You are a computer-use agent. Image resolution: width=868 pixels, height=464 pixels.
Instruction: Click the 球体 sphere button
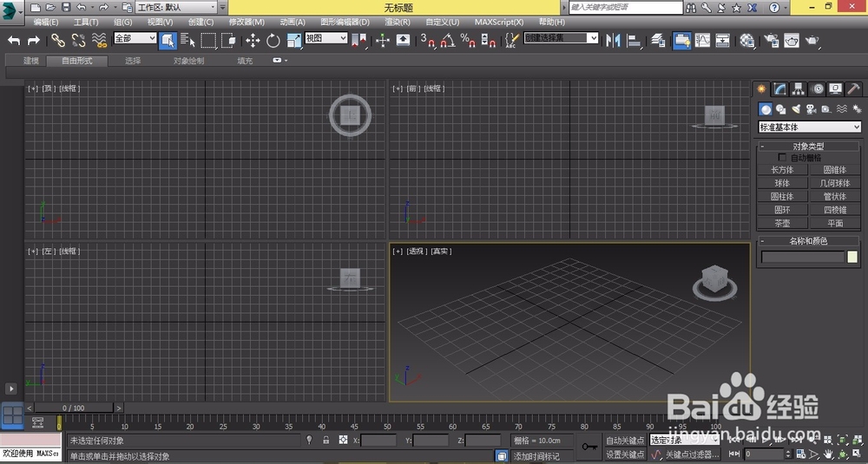tap(782, 183)
